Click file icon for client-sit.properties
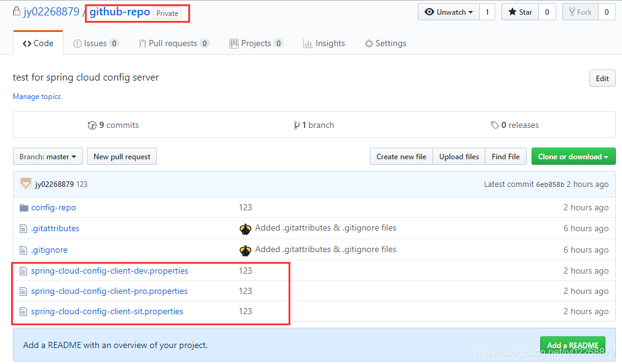This screenshot has height=364, width=622. (x=23, y=312)
